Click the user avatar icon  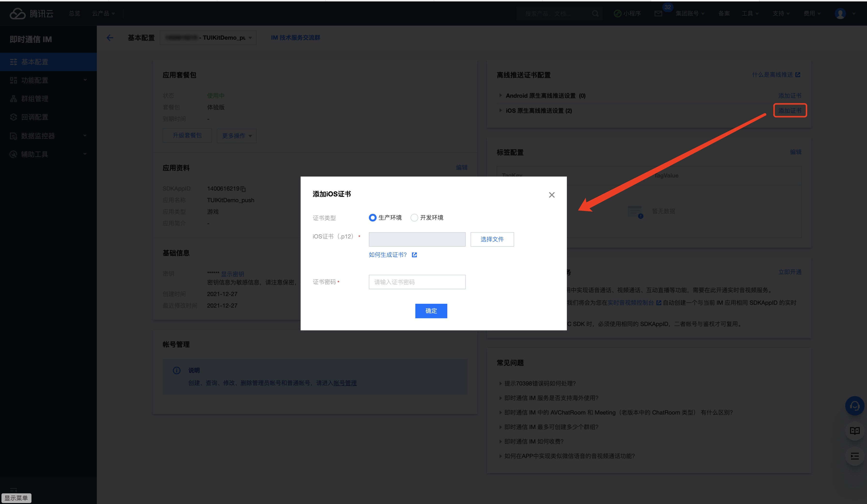coord(840,13)
